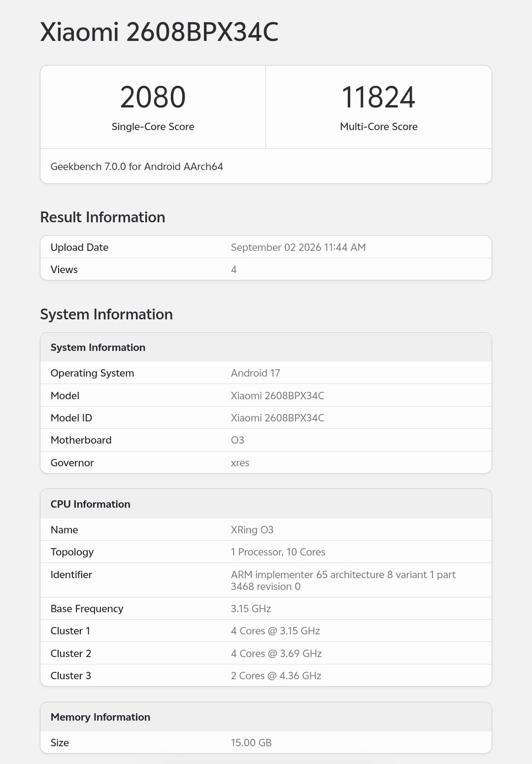This screenshot has width=532, height=764.
Task: Click the Model ID label
Action: [x=71, y=418]
